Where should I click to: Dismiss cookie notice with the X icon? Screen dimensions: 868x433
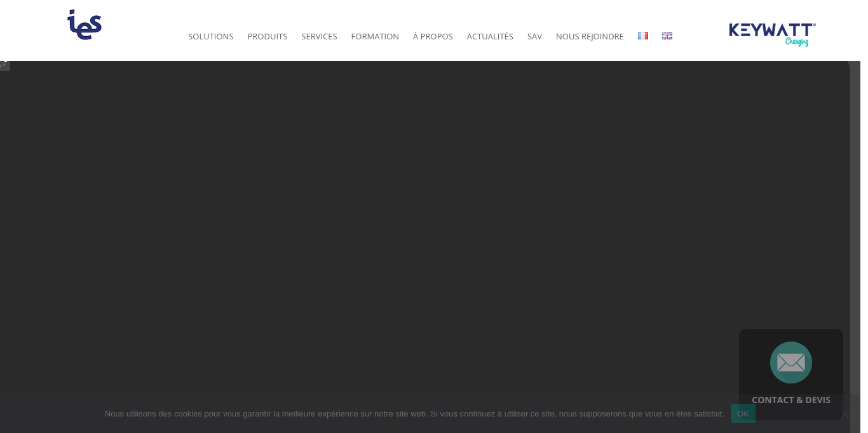point(844,414)
